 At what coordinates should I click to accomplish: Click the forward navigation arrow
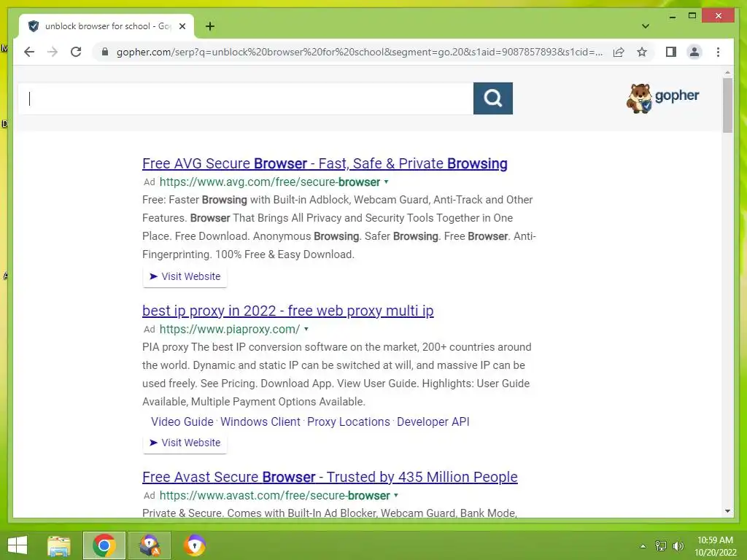click(53, 52)
